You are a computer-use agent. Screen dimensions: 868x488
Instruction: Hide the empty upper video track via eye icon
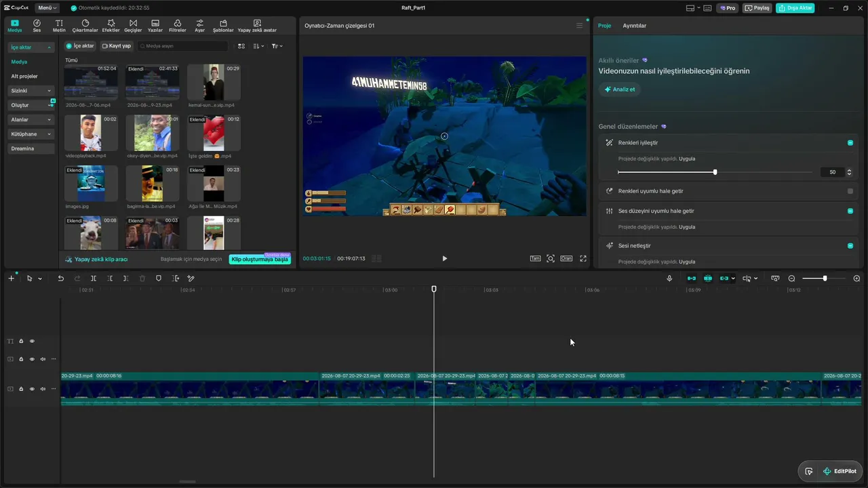32,359
